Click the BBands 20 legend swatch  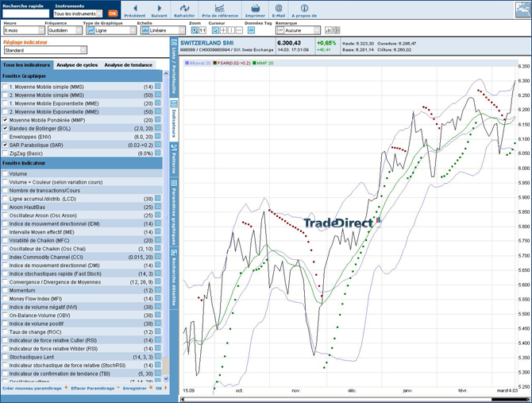tap(187, 63)
